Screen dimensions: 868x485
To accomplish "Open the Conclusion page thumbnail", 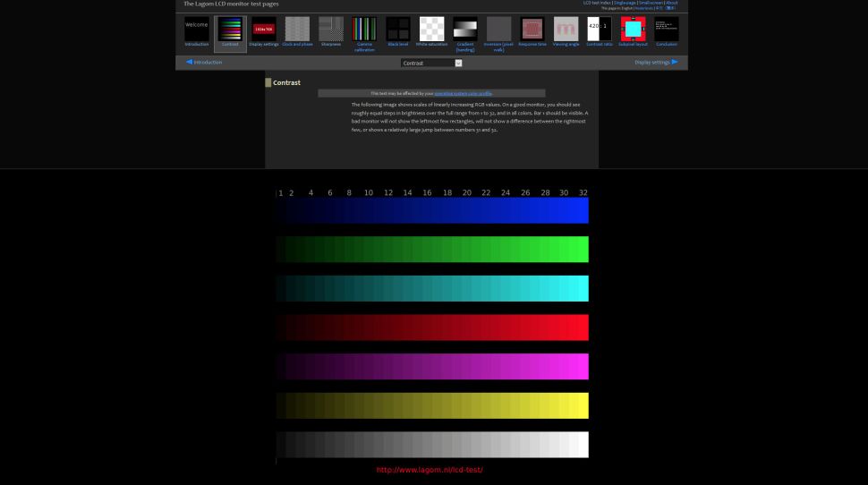I will (x=667, y=29).
